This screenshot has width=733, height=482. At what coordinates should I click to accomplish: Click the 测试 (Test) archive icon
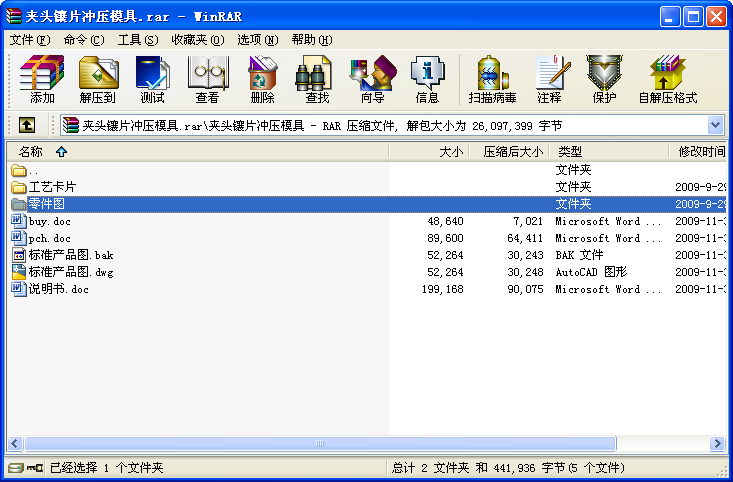[x=152, y=79]
